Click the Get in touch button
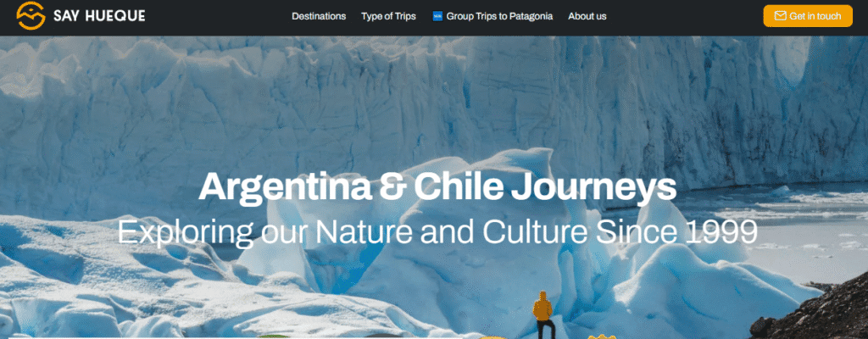Viewport: 868px width, 339px height. click(x=808, y=16)
